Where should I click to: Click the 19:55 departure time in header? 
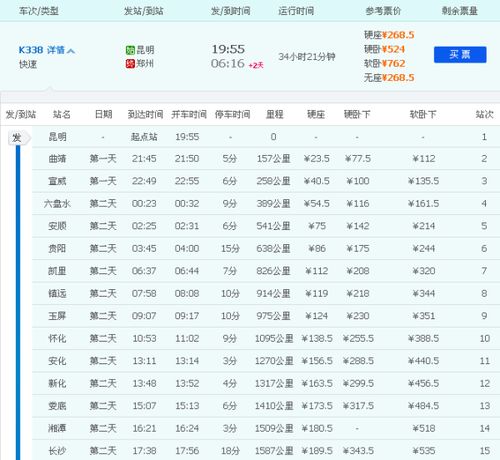(x=228, y=49)
